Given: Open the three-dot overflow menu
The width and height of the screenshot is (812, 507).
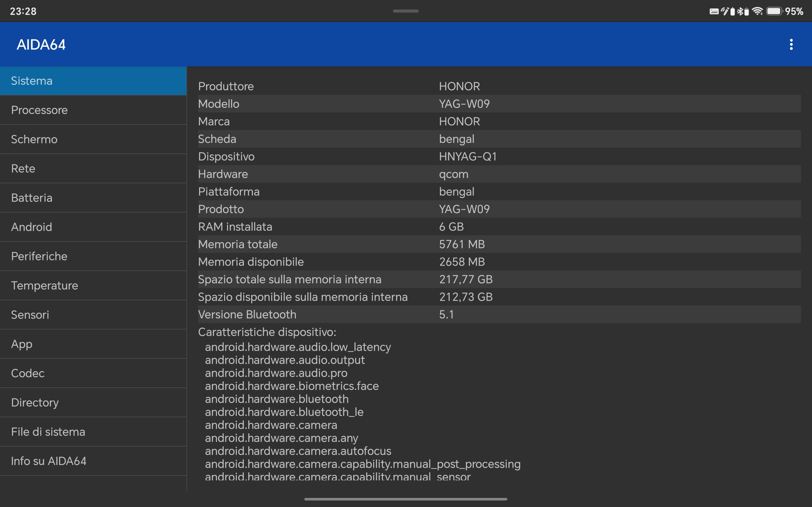Looking at the screenshot, I should [x=791, y=44].
